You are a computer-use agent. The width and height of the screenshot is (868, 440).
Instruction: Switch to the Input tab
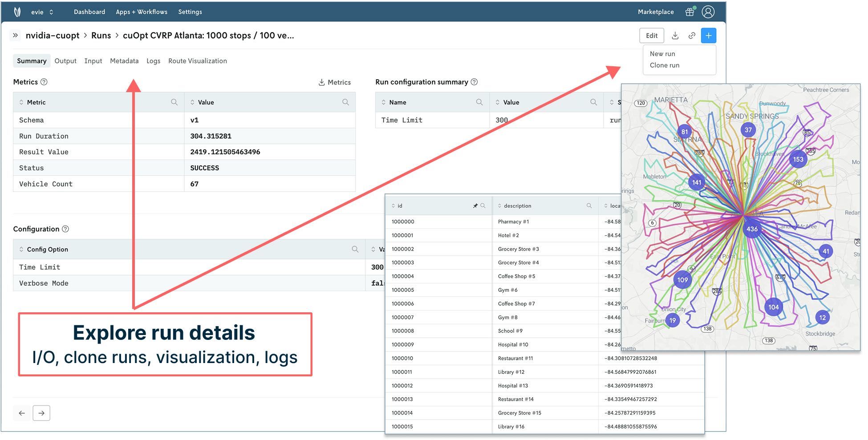(93, 61)
